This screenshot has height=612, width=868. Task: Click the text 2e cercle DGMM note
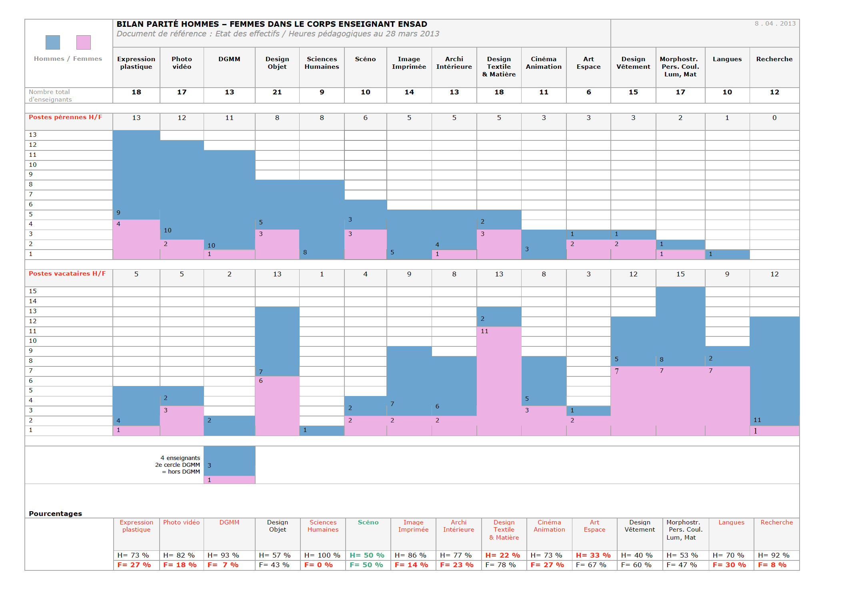tap(178, 465)
